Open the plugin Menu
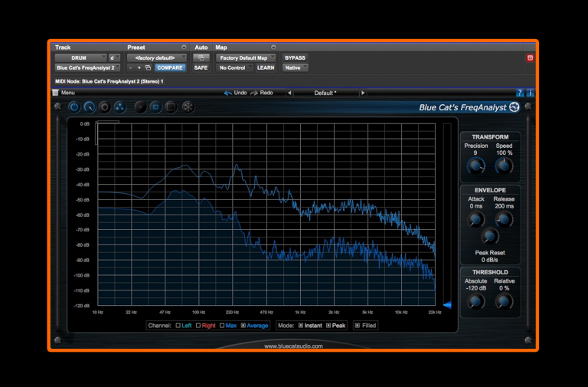This screenshot has width=588, height=387. (x=68, y=93)
